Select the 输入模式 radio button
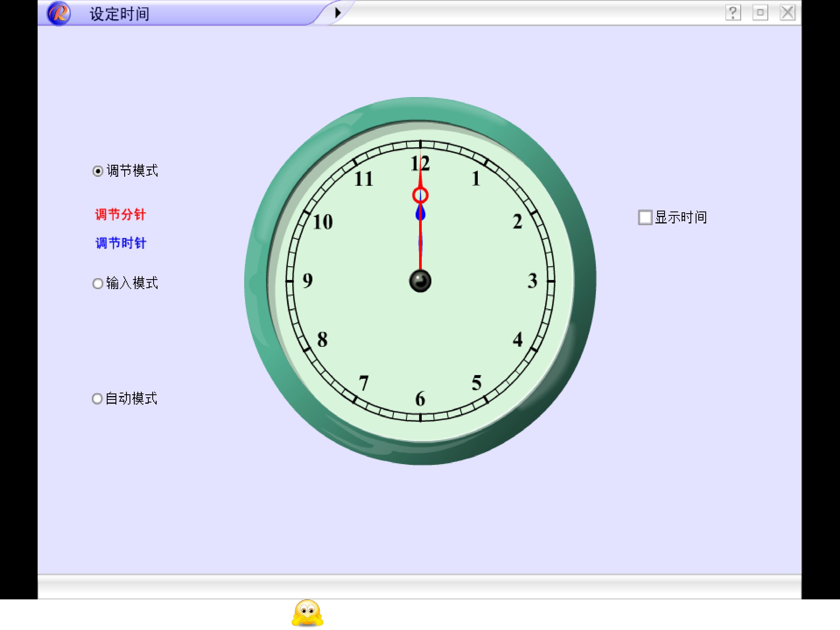840x630 pixels. click(x=98, y=284)
